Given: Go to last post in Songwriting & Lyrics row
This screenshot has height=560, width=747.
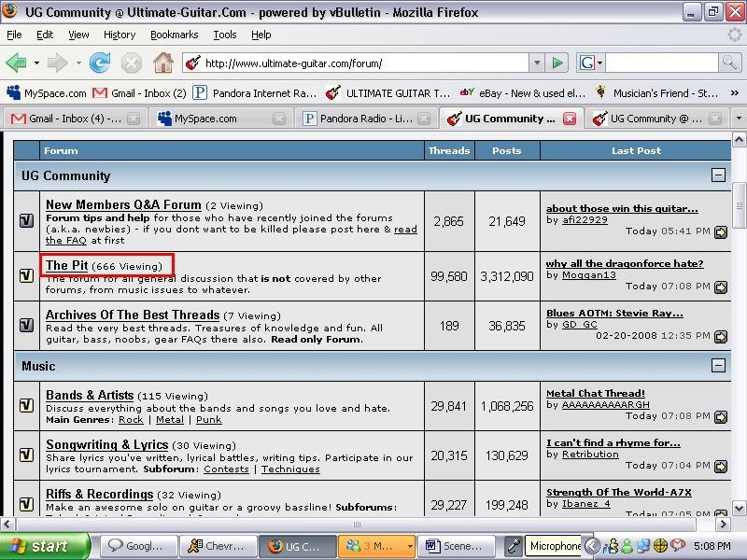Looking at the screenshot, I should point(721,466).
